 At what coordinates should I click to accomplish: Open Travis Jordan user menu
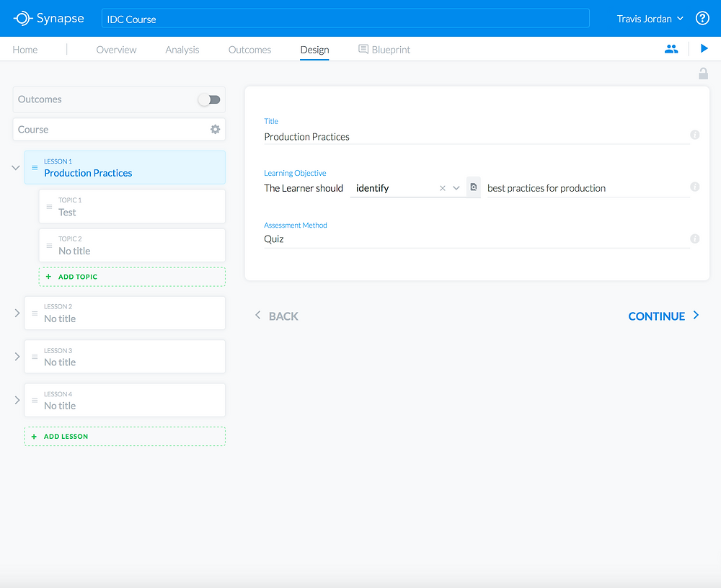[x=650, y=19]
